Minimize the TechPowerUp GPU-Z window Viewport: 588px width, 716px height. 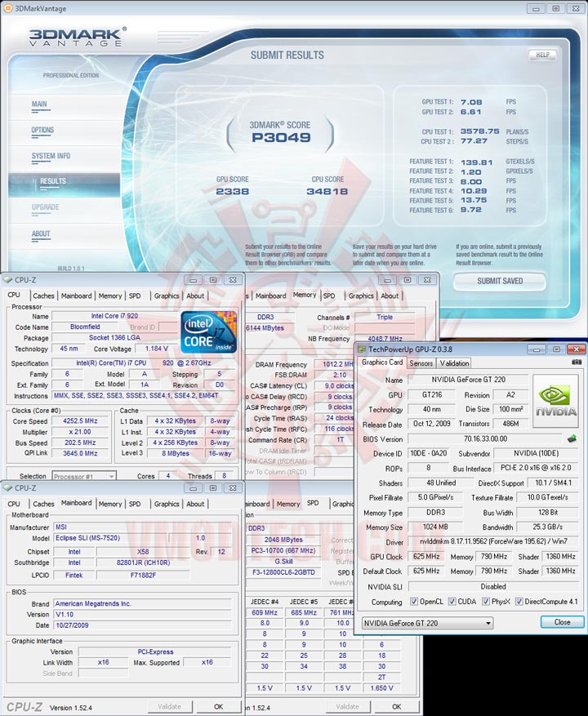click(x=537, y=349)
